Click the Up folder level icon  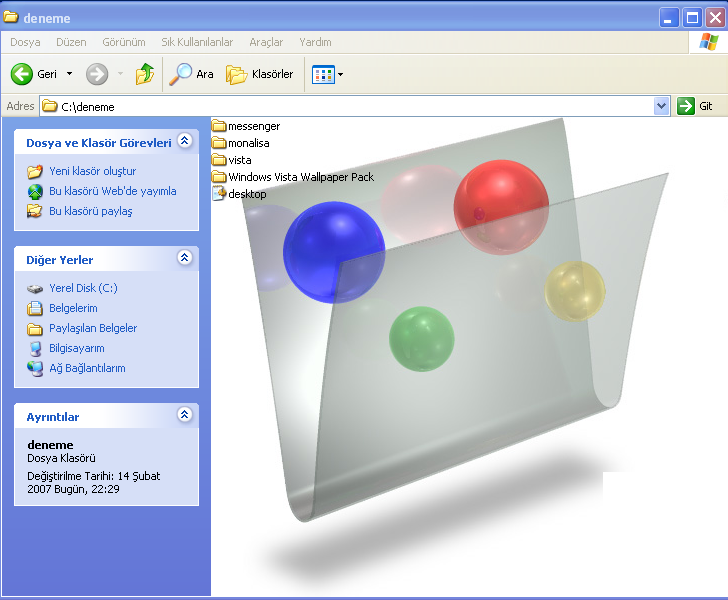[x=145, y=74]
